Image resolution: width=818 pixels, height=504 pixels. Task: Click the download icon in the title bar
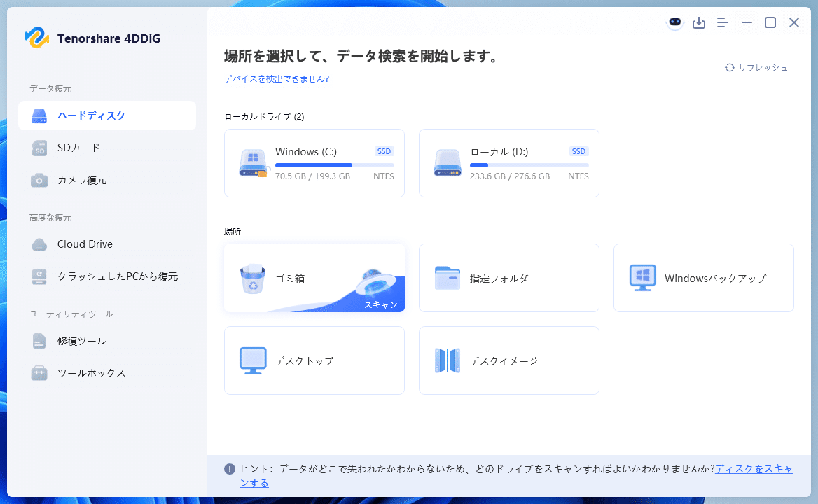pos(699,22)
